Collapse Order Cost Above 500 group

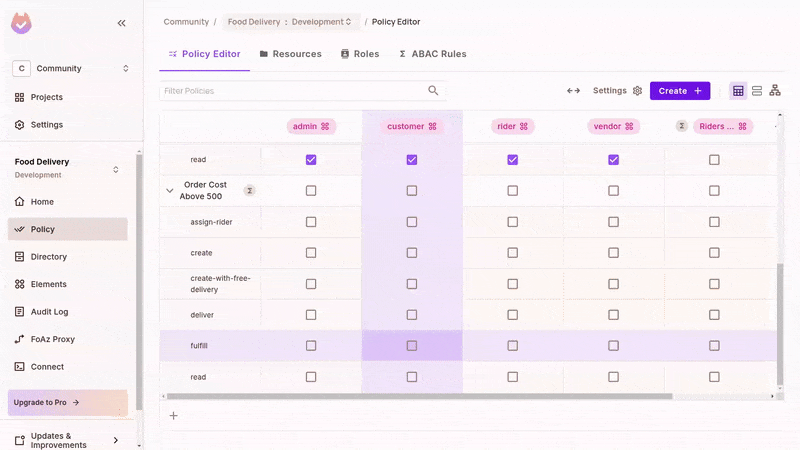(169, 190)
